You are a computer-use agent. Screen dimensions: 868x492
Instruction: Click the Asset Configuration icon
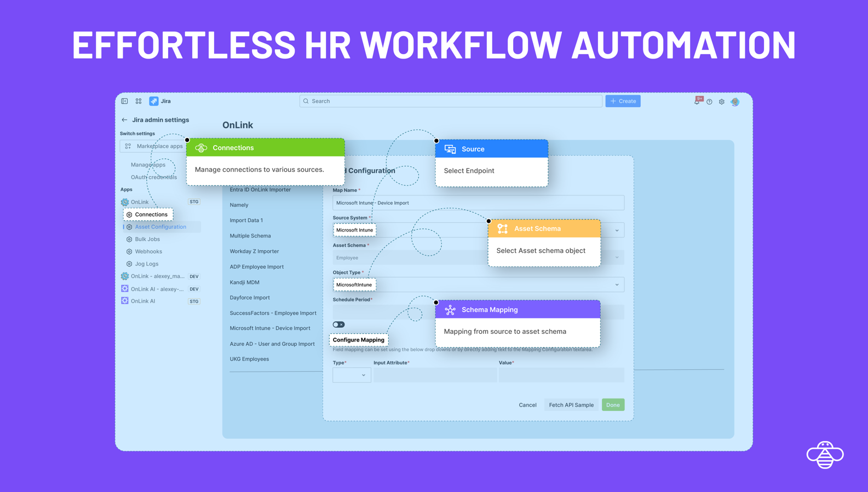[x=129, y=227]
